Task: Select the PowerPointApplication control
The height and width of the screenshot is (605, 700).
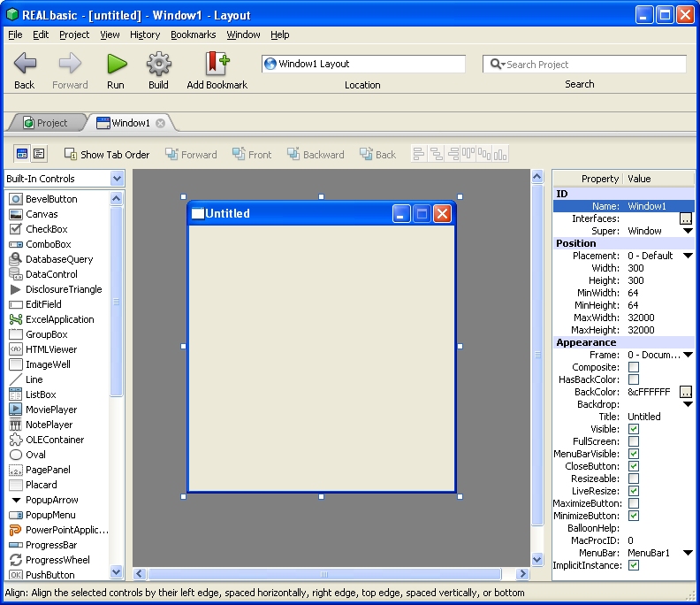Action: (x=58, y=530)
